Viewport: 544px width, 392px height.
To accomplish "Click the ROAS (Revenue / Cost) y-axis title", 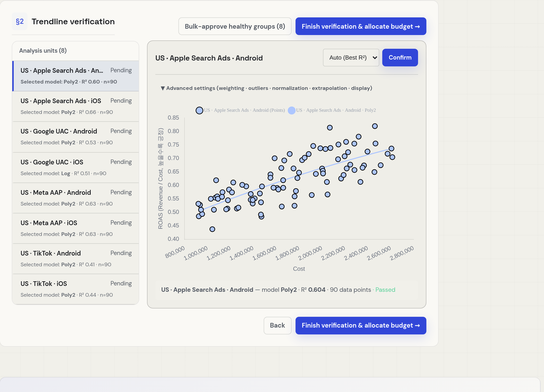I will coord(161,179).
